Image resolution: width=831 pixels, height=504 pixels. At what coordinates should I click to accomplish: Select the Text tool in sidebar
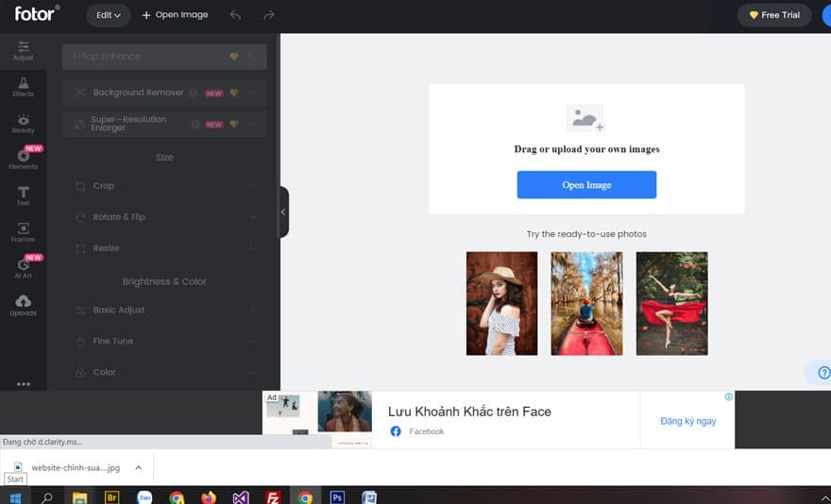coord(23,195)
